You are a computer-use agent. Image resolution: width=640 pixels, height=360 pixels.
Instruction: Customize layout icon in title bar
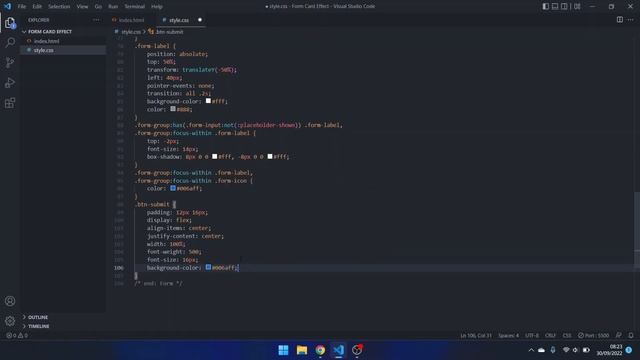(577, 6)
